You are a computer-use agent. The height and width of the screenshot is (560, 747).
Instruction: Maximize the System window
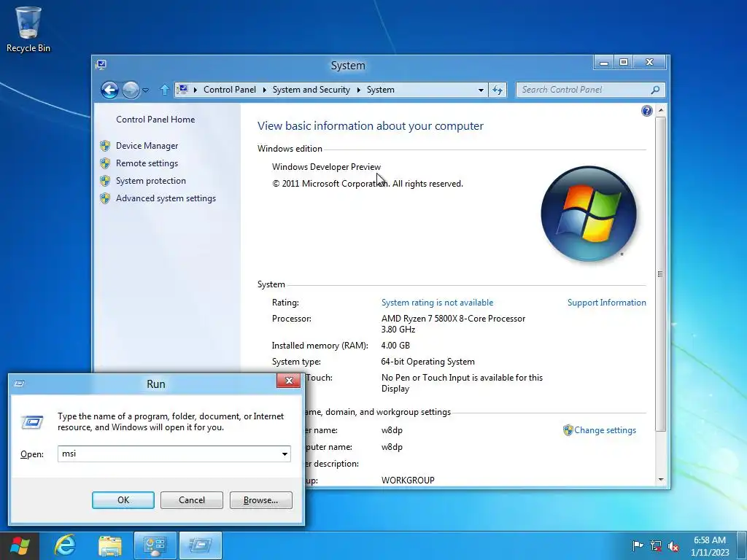pos(624,63)
